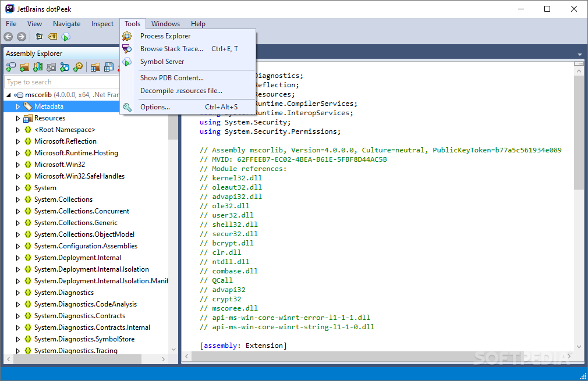Open the Help menu
Viewport: 588px width, 381px height.
[x=198, y=24]
